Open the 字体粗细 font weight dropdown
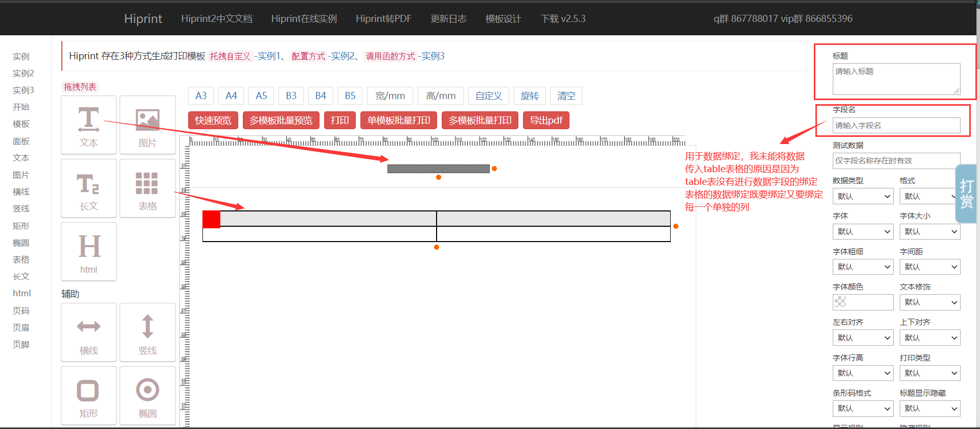The image size is (980, 429). coord(863,267)
